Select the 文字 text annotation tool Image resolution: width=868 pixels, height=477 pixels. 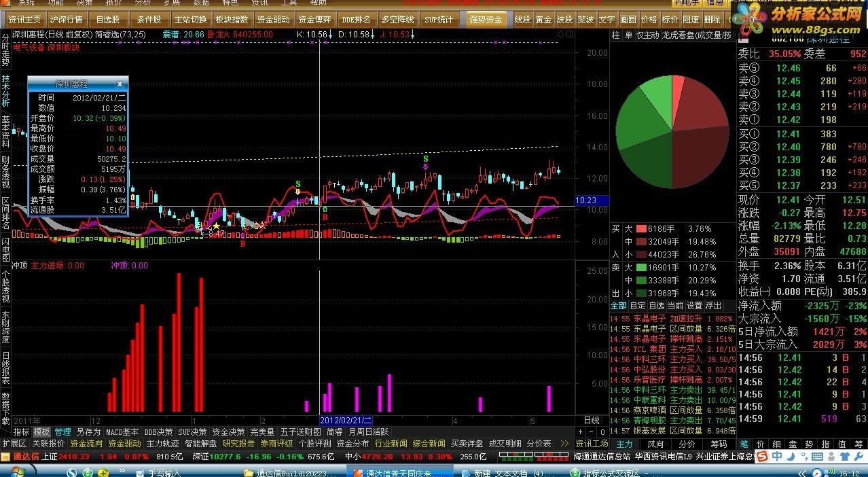pos(607,19)
